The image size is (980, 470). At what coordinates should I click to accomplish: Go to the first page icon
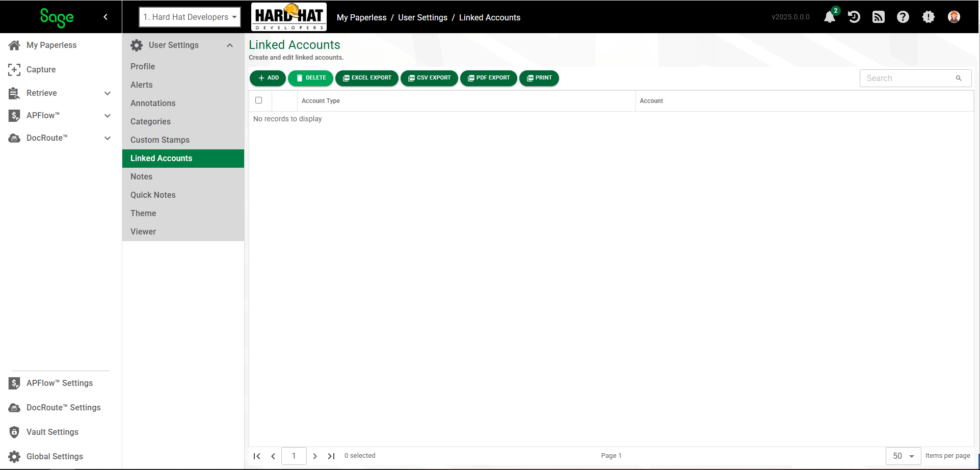(257, 456)
